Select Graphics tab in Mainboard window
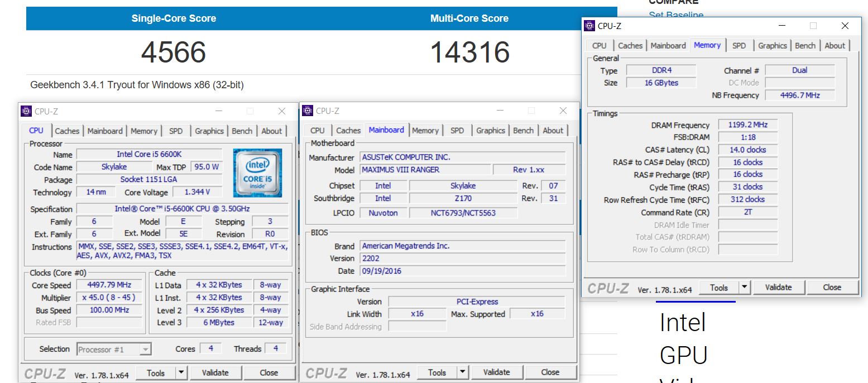Screen dimensions: 868x383 491,131
